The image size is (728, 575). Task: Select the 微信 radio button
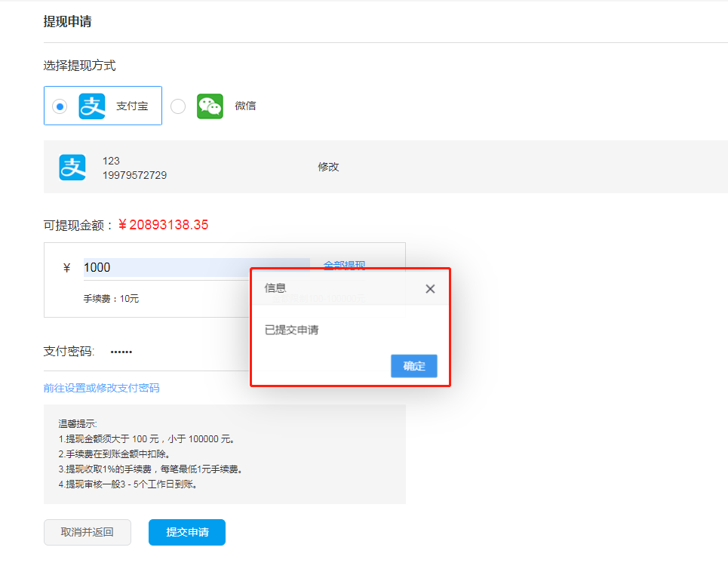pos(178,106)
